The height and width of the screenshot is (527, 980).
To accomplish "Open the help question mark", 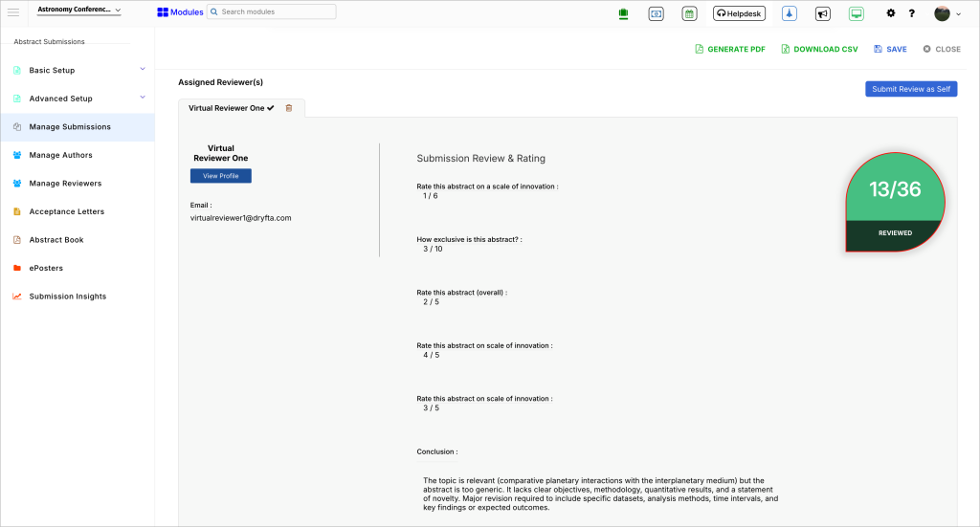I will [x=912, y=13].
